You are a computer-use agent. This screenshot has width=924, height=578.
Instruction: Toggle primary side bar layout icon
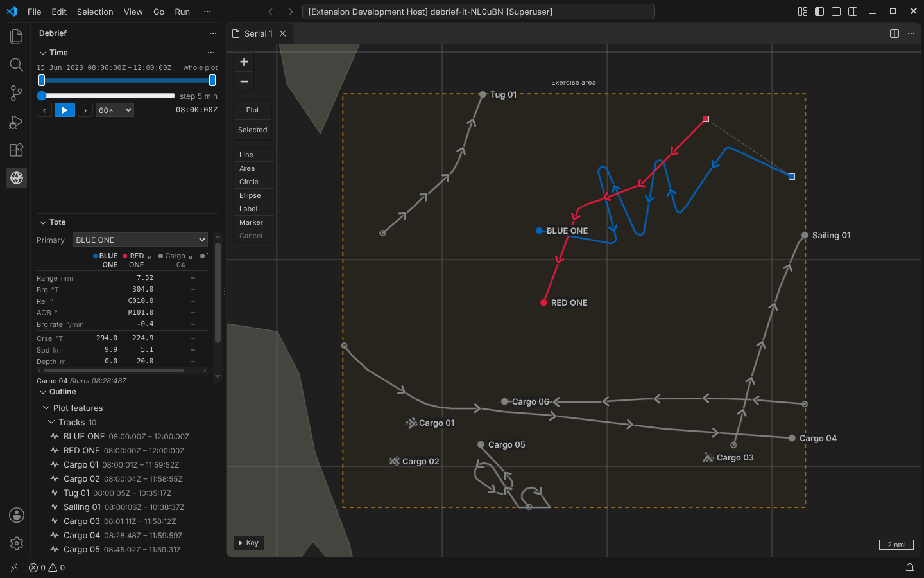(819, 12)
